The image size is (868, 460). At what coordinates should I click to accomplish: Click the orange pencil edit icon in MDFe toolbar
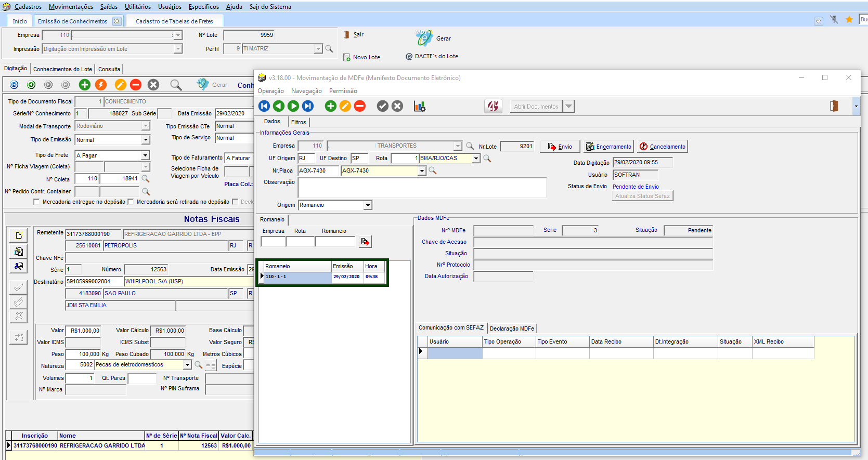(345, 106)
